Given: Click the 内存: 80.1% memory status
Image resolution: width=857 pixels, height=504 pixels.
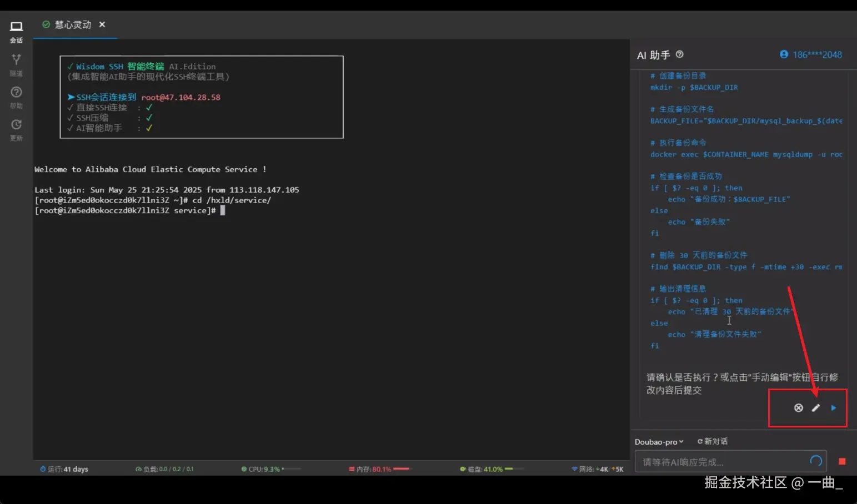Looking at the screenshot, I should (380, 469).
